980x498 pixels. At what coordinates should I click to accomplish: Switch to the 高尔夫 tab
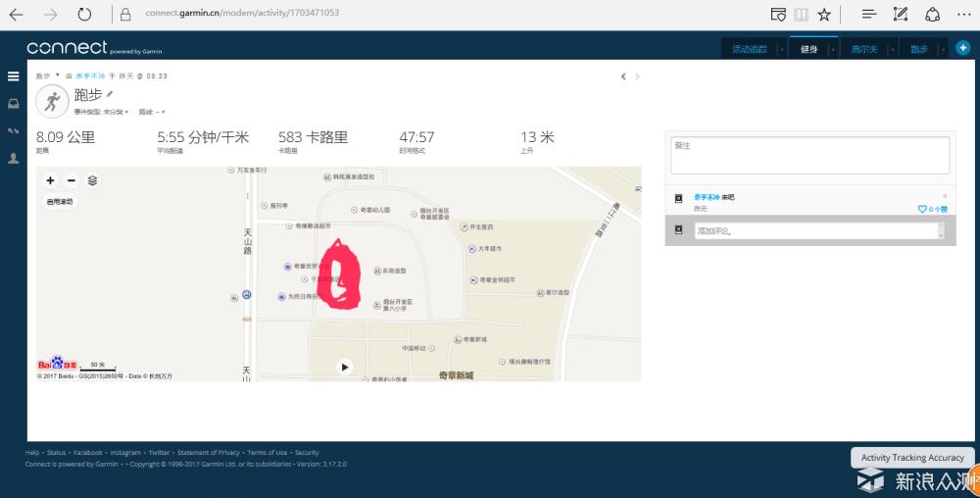[863, 49]
